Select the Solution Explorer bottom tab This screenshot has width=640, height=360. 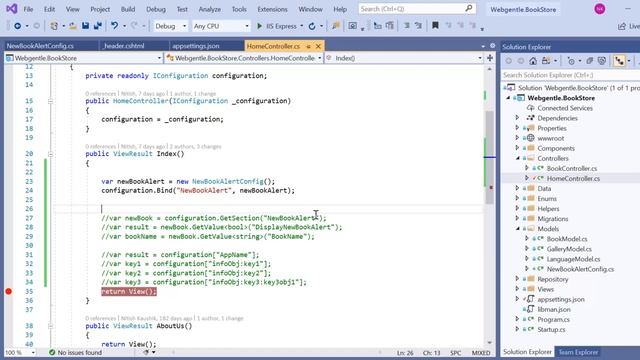pos(527,352)
